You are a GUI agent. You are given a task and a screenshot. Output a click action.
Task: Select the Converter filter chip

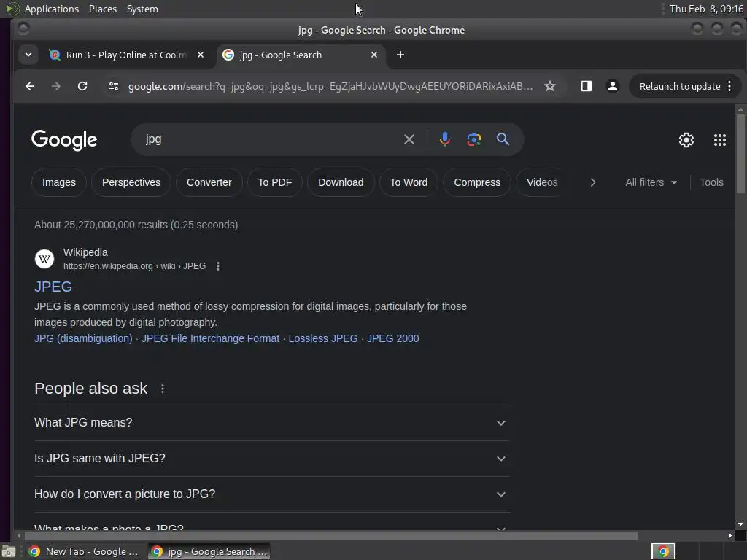tap(209, 182)
